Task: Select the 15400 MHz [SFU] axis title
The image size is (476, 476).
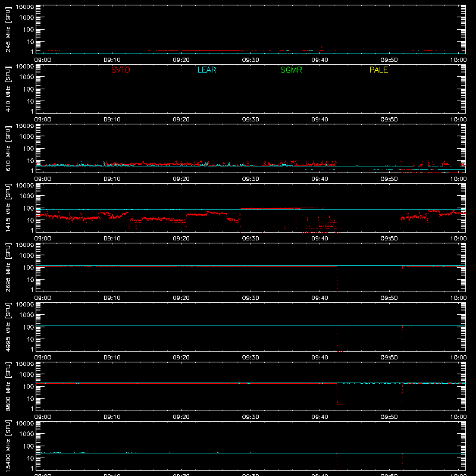Action: click(x=8, y=446)
